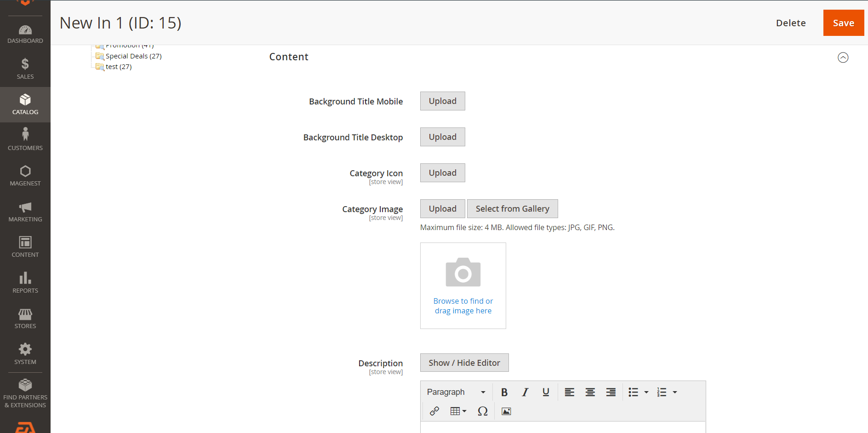Click the image drop placeholder area
This screenshot has width=868, height=433.
463,286
